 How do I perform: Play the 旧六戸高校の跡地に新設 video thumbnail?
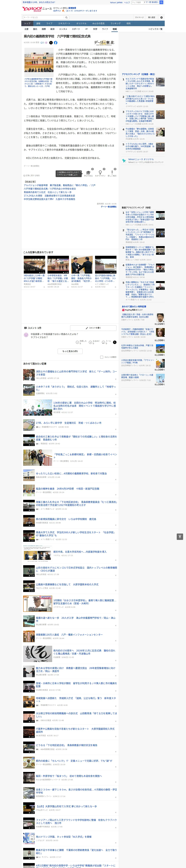(x=106, y=264)
